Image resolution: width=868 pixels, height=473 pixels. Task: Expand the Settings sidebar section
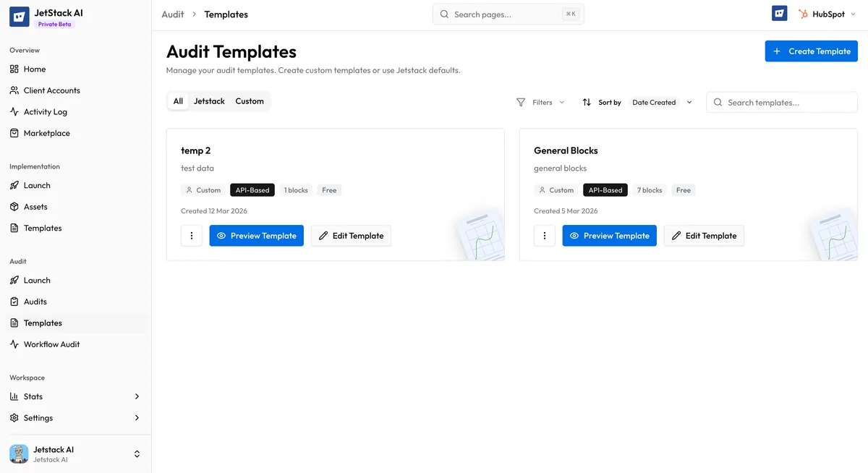tap(137, 417)
